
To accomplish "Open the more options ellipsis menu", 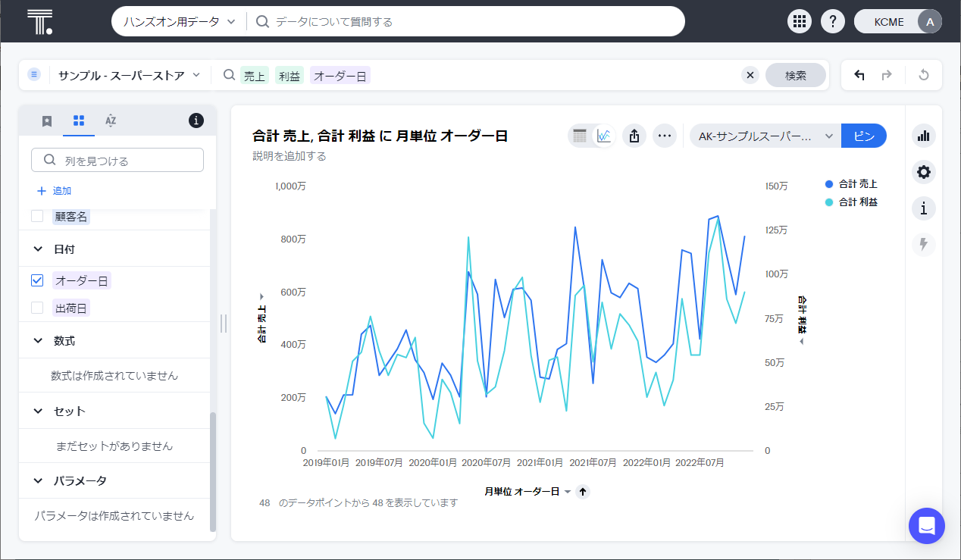I will pyautogui.click(x=665, y=136).
